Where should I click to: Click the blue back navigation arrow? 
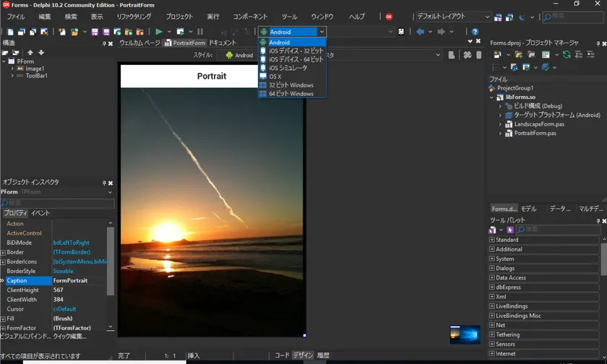[x=420, y=32]
